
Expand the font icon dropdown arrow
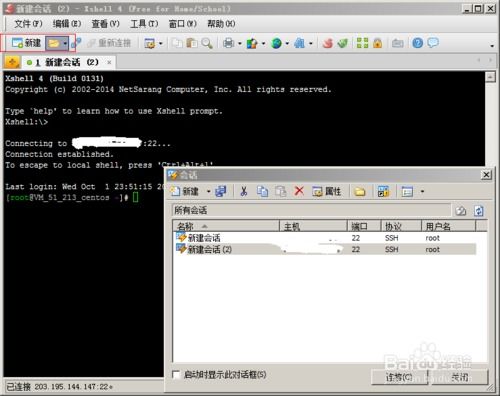coord(311,44)
